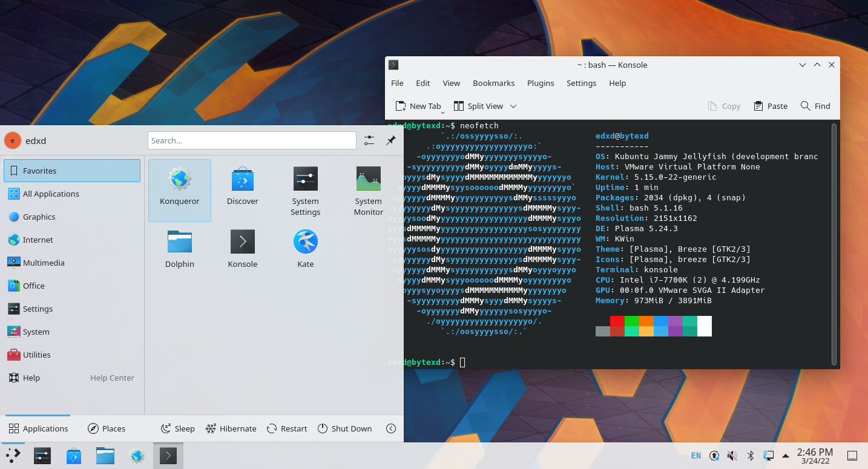The width and height of the screenshot is (868, 469).
Task: Launch Dolphin file manager from Favorites
Action: click(180, 249)
